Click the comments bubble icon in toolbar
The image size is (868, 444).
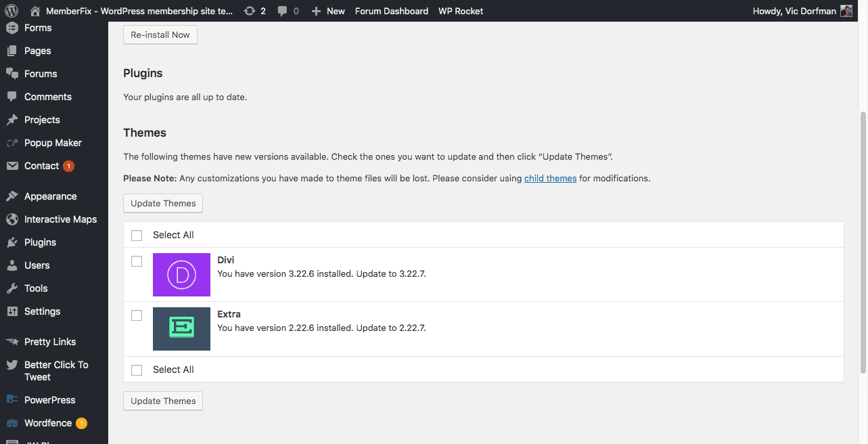pos(282,11)
